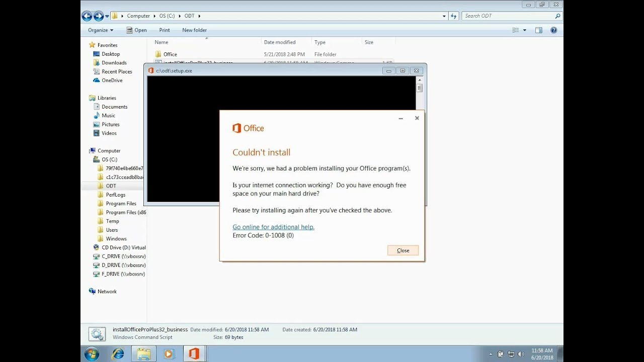
Task: Click the Explorer Back navigation arrow
Action: [x=87, y=16]
